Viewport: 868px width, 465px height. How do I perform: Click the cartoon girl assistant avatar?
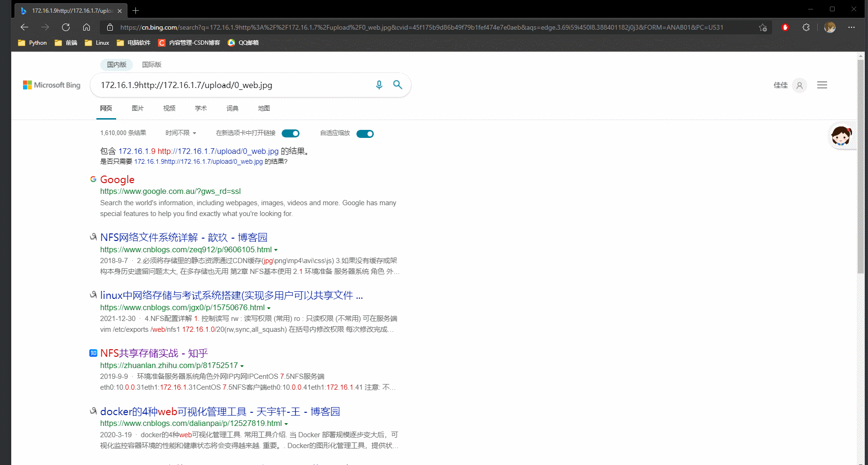click(841, 136)
